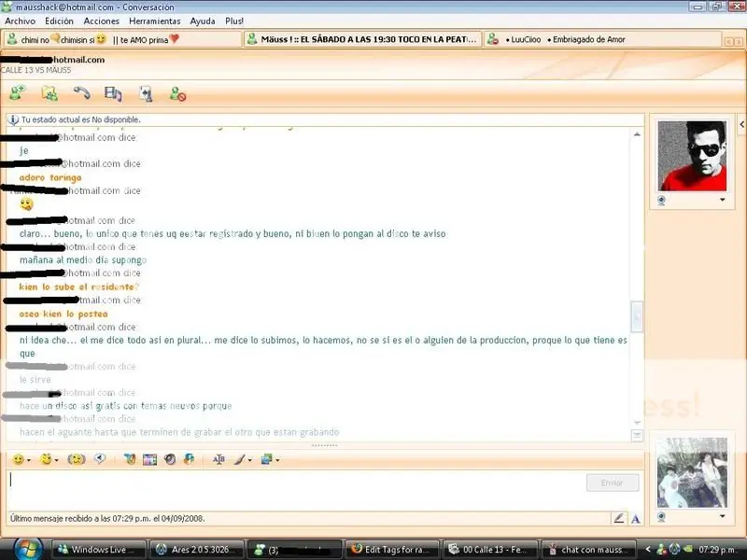Image resolution: width=747 pixels, height=560 pixels.
Task: Open the winks dropdown arrow
Action: pos(57,460)
